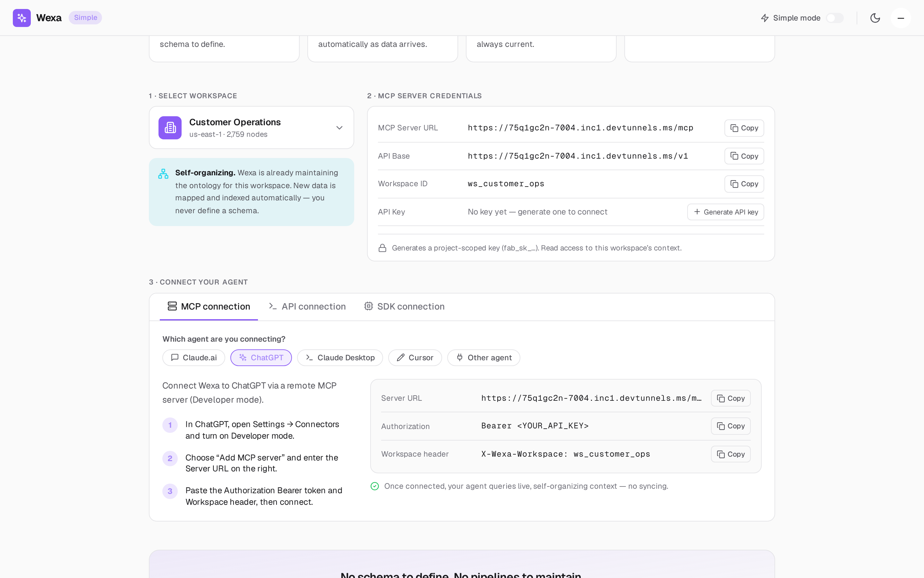Viewport: 924px width, 578px height.
Task: Click the API Base URL value text
Action: pyautogui.click(x=578, y=156)
